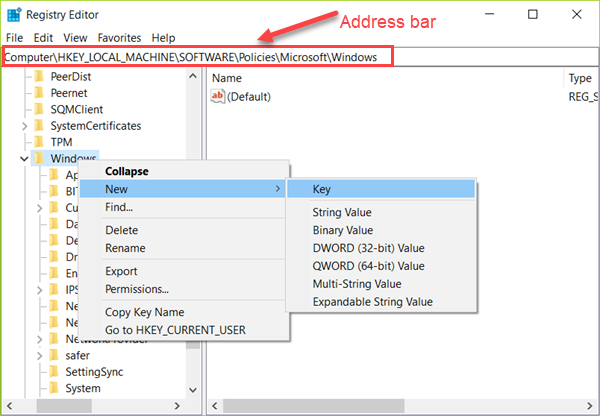The image size is (600, 416).
Task: Click the tree pane scroll left arrow
Action: (x=10, y=406)
